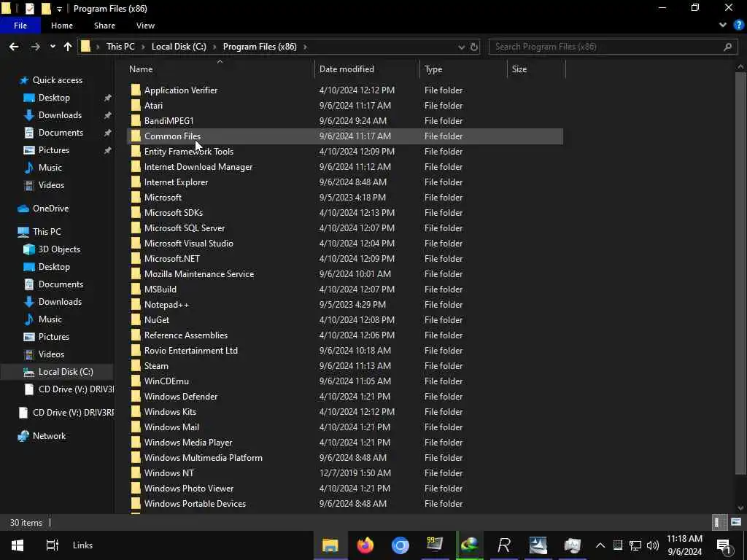Screen dimensions: 747x560
Task: Open pinned Downloads under Quick access
Action: (60, 115)
